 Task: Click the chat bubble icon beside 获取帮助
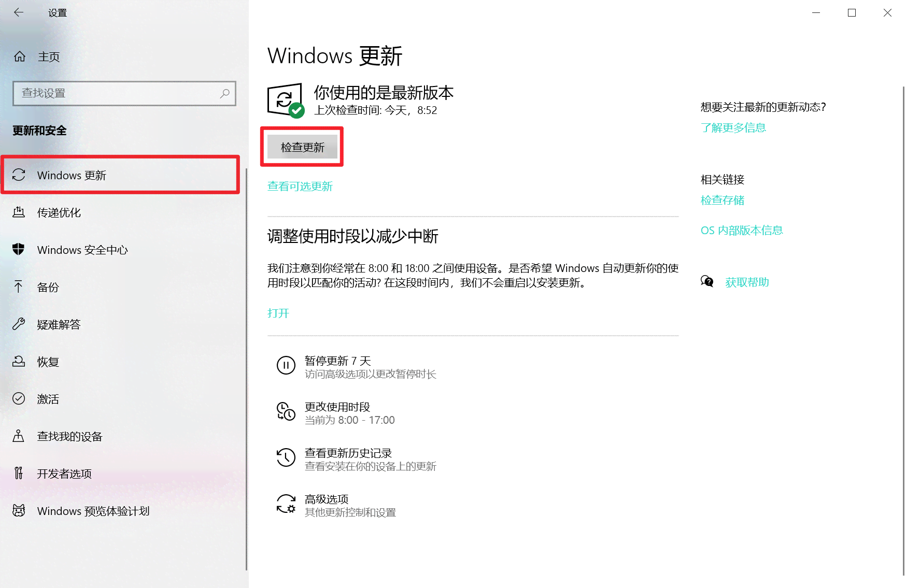pyautogui.click(x=707, y=282)
